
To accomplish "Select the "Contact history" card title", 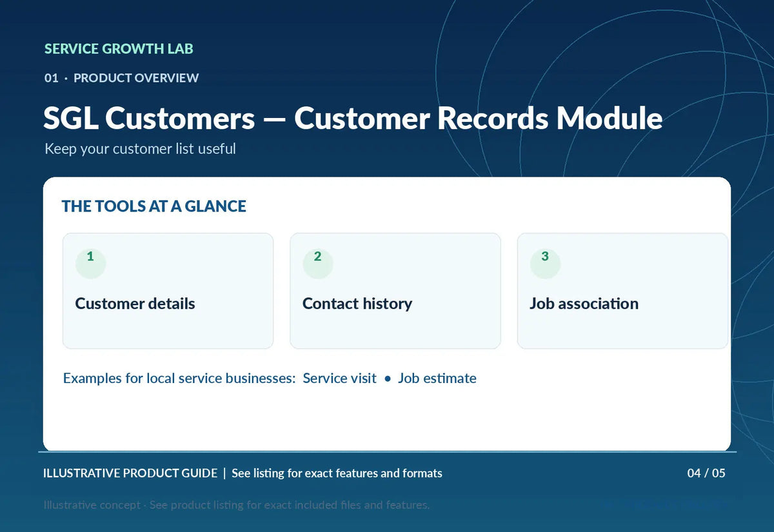I will [357, 304].
